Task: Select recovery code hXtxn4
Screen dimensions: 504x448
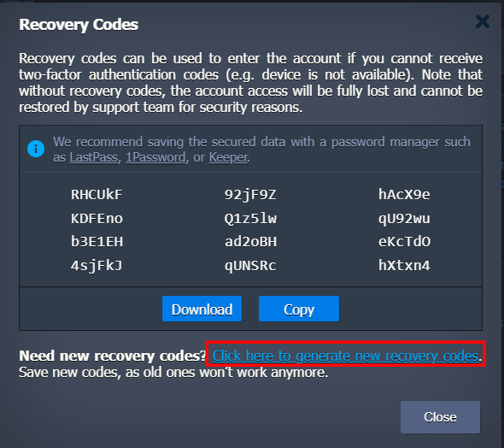Action: point(404,266)
